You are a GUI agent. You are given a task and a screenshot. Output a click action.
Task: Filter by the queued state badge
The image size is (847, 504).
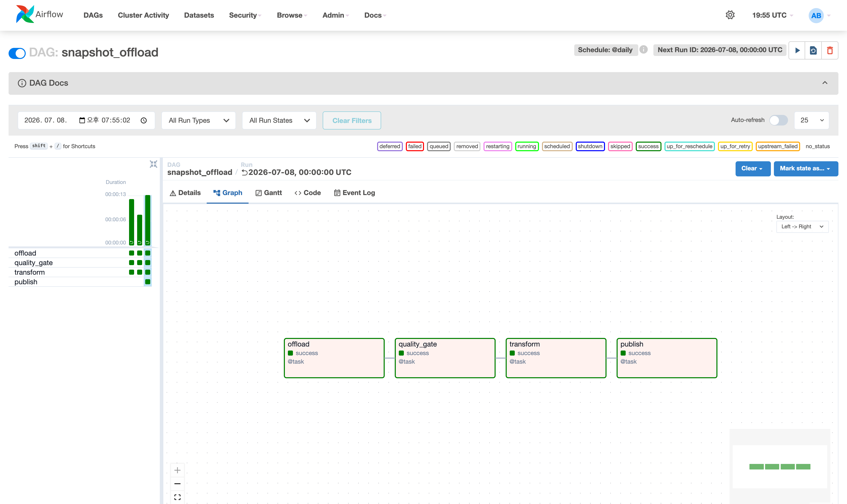point(439,146)
